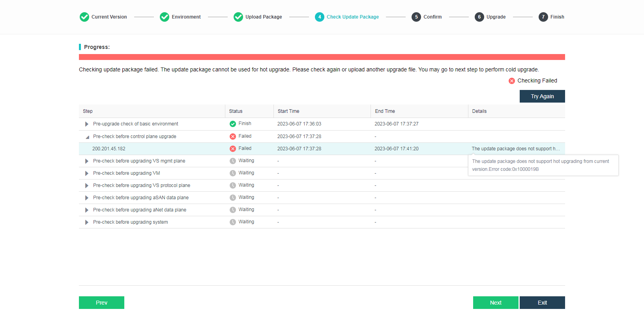Image resolution: width=644 pixels, height=318 pixels.
Task: Expand Pre-check before upgrading aSAN data plane
Action: (87, 198)
